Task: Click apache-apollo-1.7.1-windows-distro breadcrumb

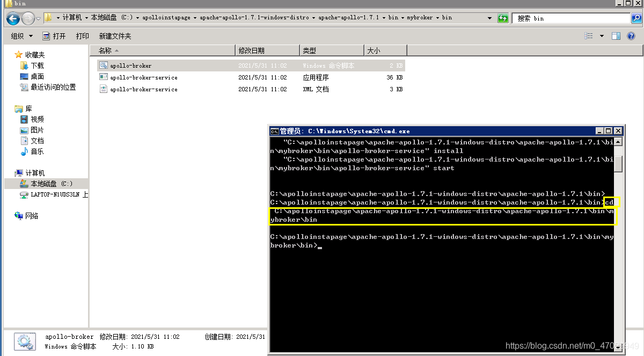Action: (254, 18)
